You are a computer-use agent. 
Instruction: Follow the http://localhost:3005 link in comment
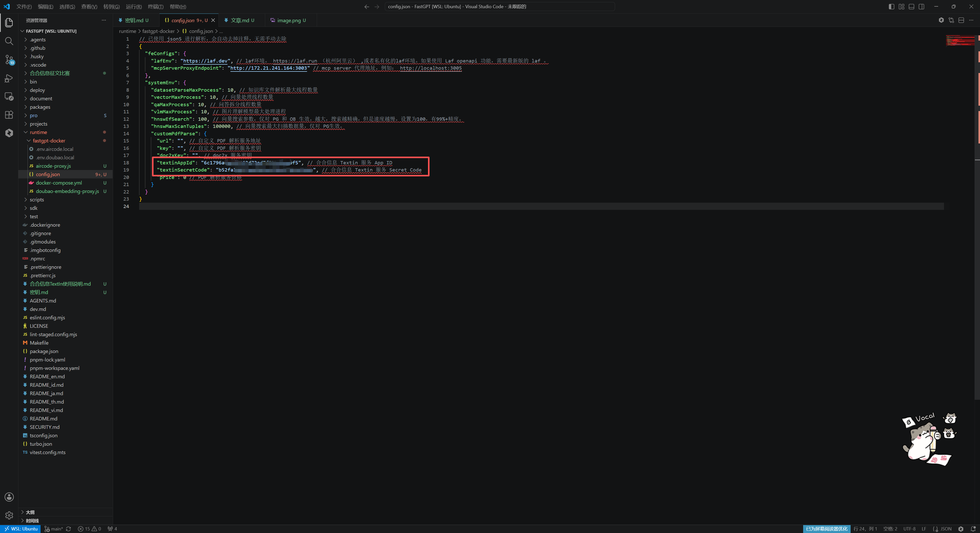point(431,68)
